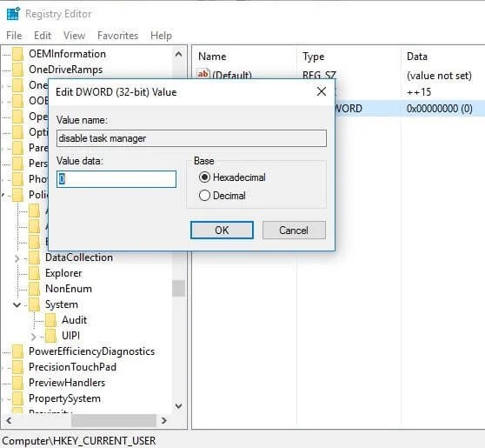Click the (Default) string value icon
The height and width of the screenshot is (448, 485).
point(203,74)
